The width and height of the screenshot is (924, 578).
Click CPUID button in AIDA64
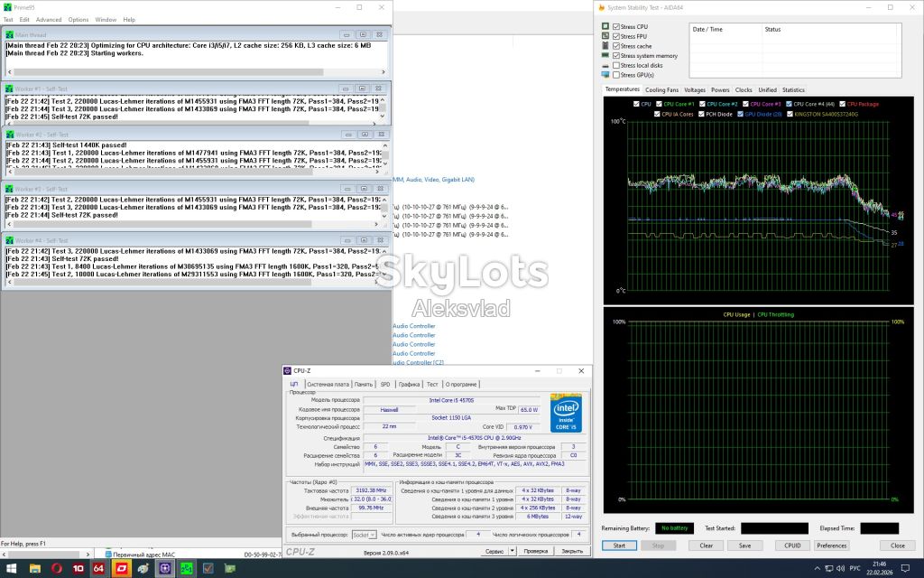(792, 545)
